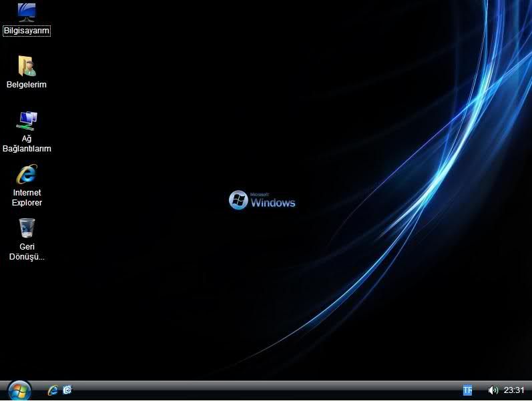Select the Belgelerim folder icon
The image size is (532, 401).
pos(27,65)
